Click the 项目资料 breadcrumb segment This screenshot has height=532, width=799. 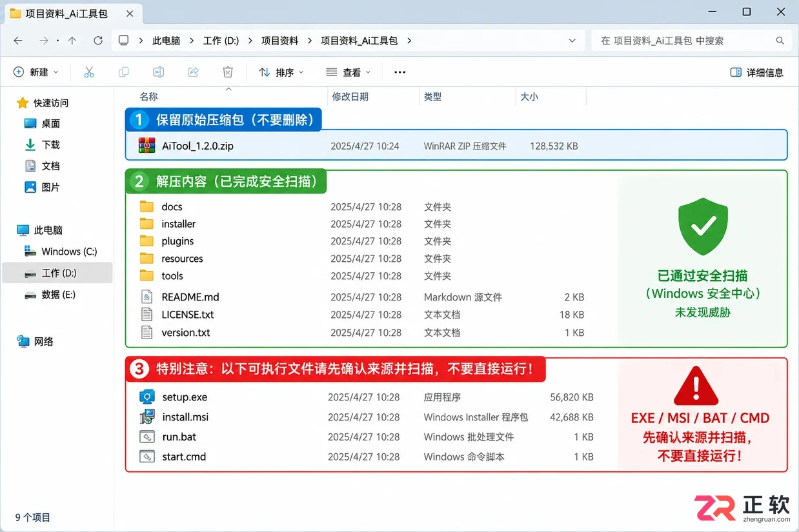(280, 41)
